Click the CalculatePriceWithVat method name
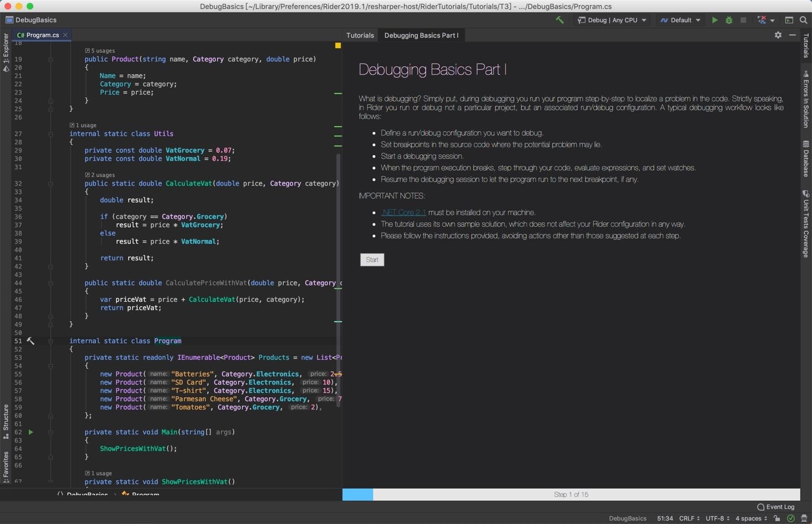 [206, 283]
